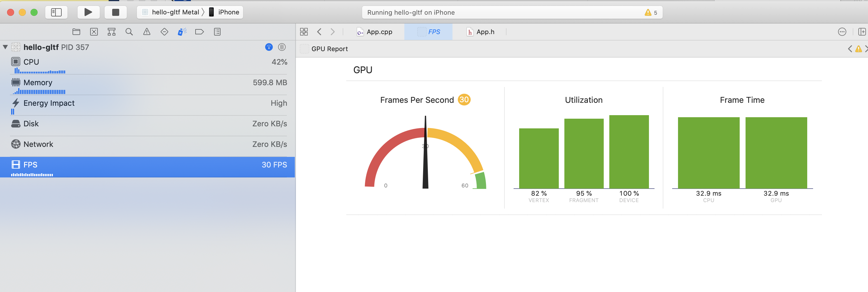Go forward in editor history
Viewport: 868px width, 292px height.
point(333,32)
